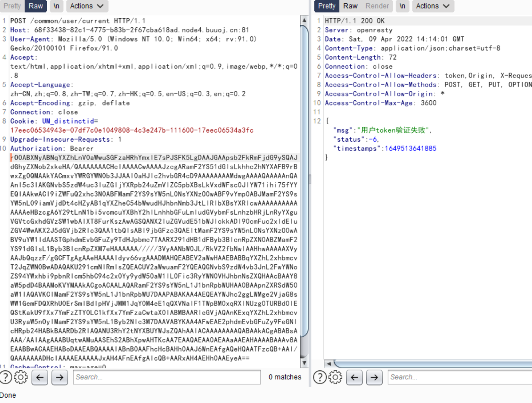Go to next match in request
Screen dimensions: 532x403
tap(60, 377)
